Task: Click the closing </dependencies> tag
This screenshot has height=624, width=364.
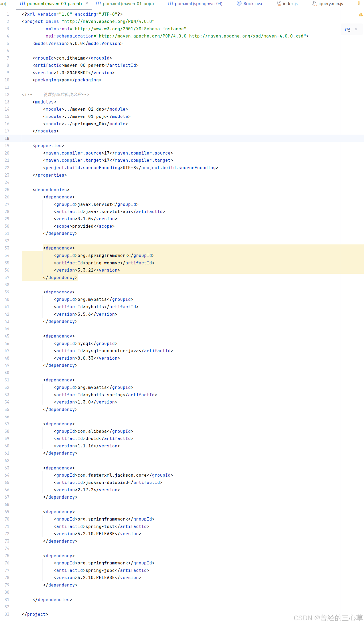Action: pyautogui.click(x=52, y=600)
